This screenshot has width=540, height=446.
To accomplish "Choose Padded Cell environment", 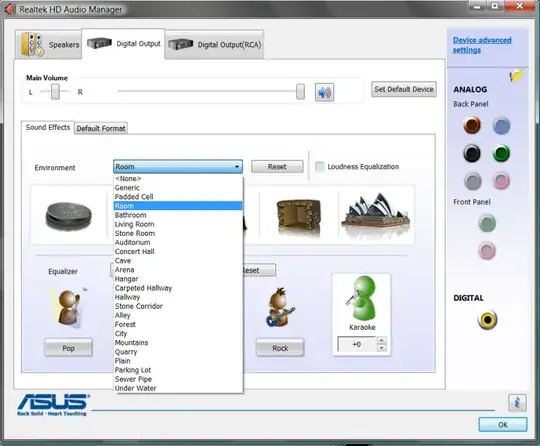I will coord(178,197).
